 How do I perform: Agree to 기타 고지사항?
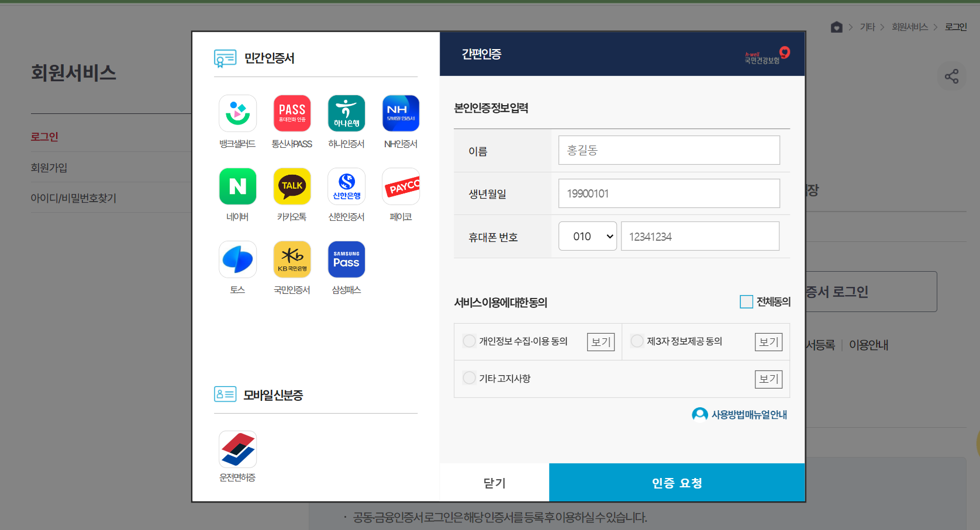[x=469, y=378]
